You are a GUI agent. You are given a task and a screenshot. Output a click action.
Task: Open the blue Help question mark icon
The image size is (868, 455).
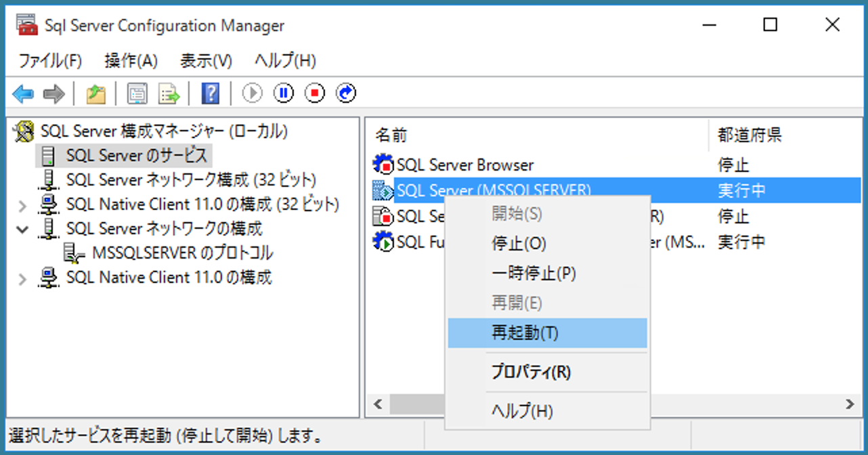coord(211,93)
